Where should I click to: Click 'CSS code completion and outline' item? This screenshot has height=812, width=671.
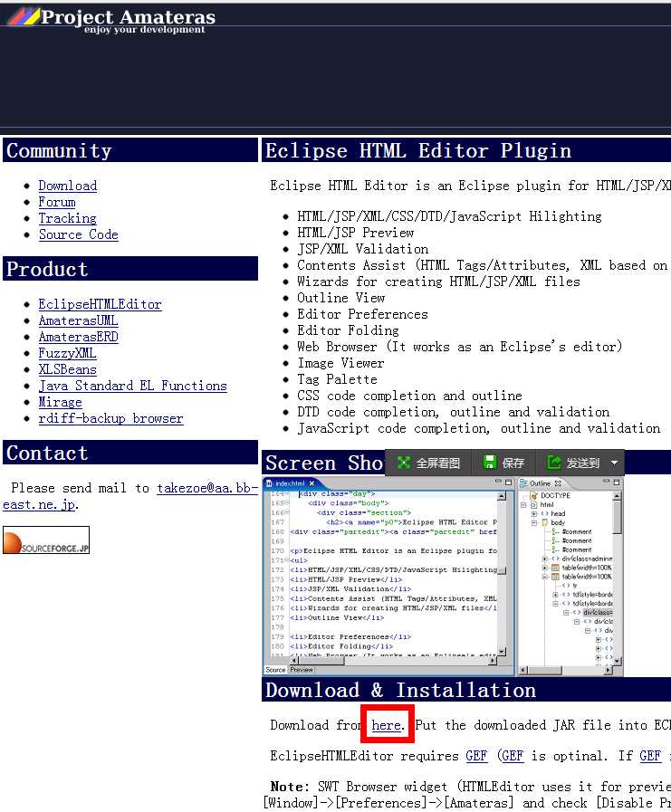[410, 396]
